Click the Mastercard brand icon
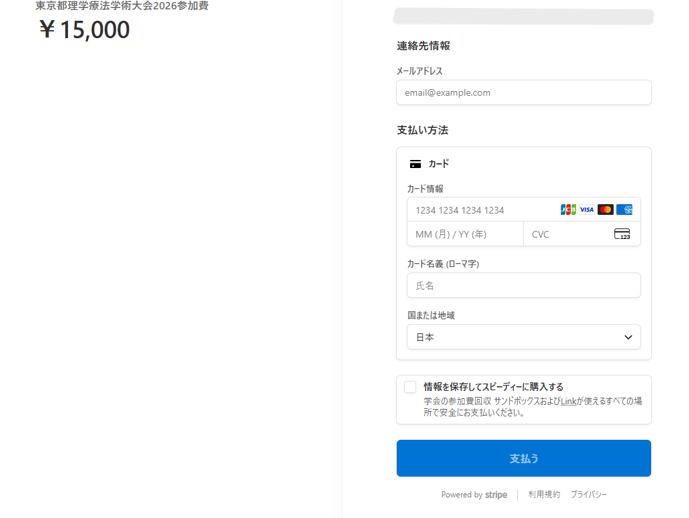This screenshot has width=689, height=518. click(606, 210)
